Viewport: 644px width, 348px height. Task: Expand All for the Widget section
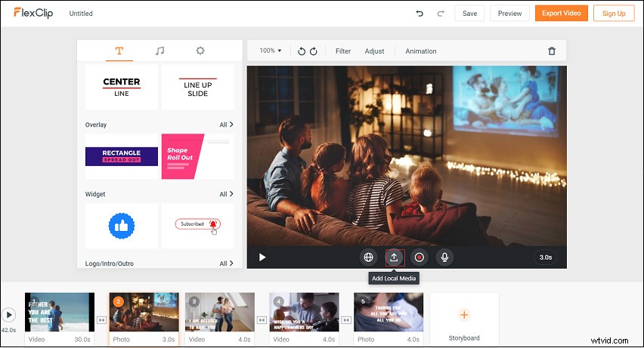click(x=226, y=194)
